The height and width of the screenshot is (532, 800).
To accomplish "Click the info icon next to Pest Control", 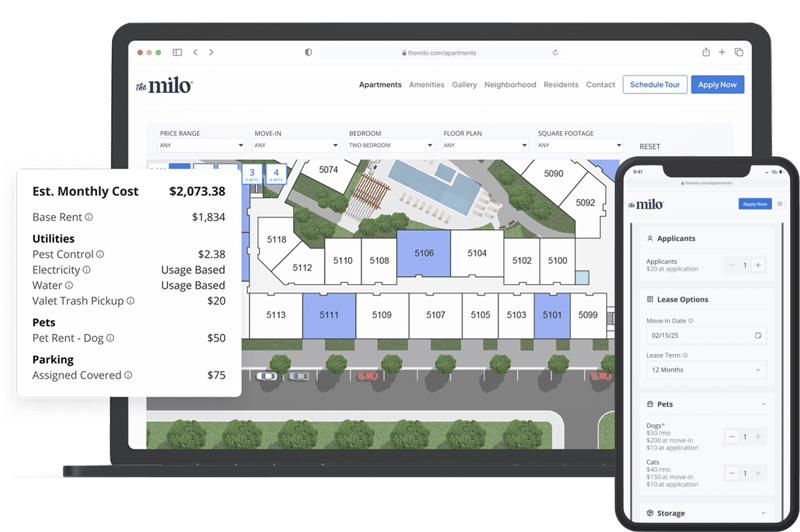I will pyautogui.click(x=100, y=254).
